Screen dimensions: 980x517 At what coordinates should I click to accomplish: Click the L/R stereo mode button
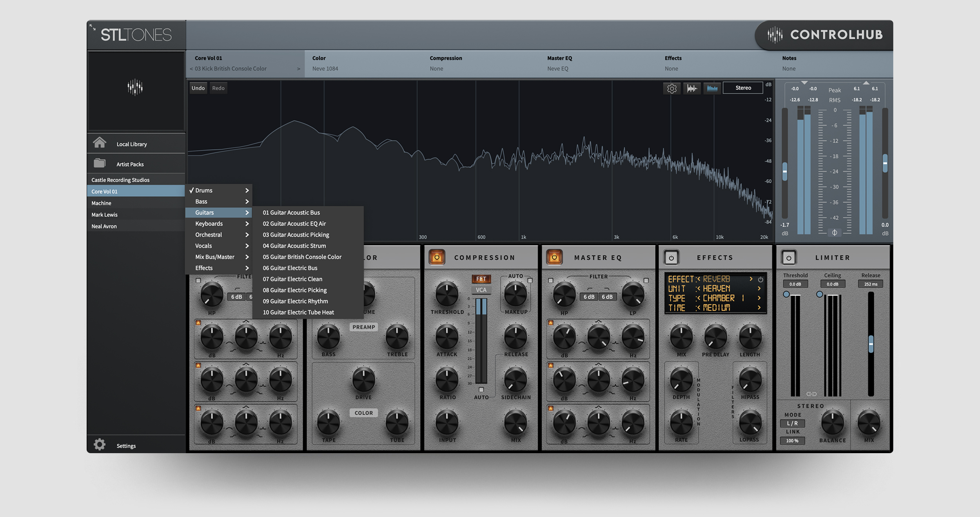[x=792, y=423]
